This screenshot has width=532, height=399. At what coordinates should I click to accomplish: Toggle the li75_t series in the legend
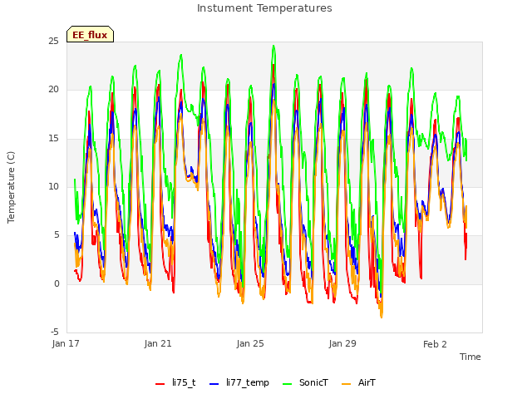[175, 382]
